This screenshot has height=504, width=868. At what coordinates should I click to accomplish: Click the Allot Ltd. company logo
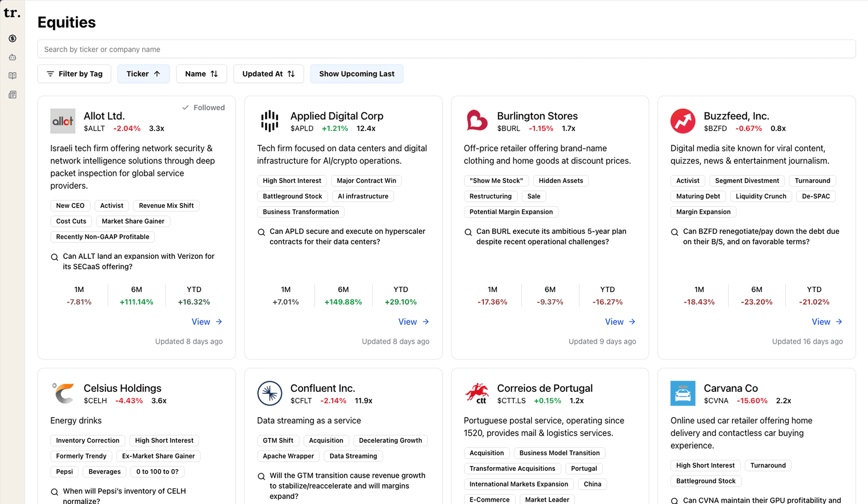click(x=63, y=121)
